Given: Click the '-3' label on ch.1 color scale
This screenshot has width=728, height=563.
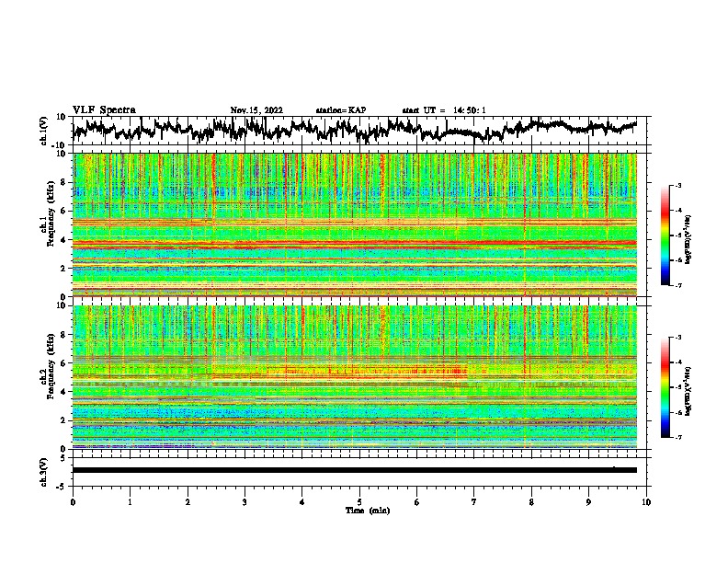Looking at the screenshot, I should (x=677, y=186).
